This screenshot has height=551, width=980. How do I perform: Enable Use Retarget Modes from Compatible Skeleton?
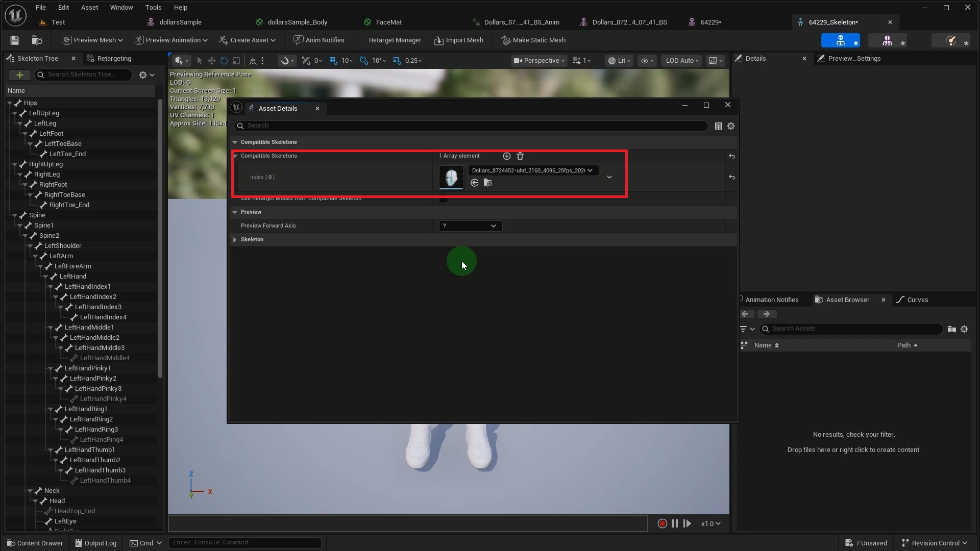(443, 199)
